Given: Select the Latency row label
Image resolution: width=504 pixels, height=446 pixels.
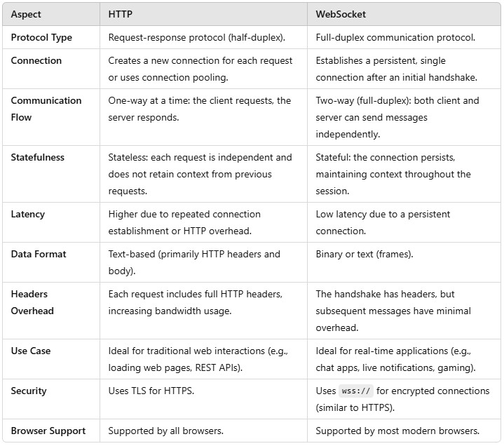Looking at the screenshot, I should pos(28,215).
